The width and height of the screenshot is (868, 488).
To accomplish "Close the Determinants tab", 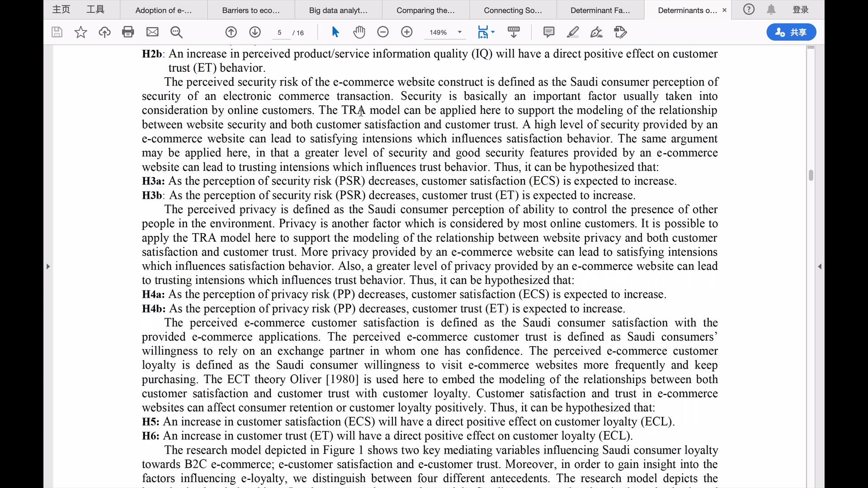I will click(x=724, y=10).
